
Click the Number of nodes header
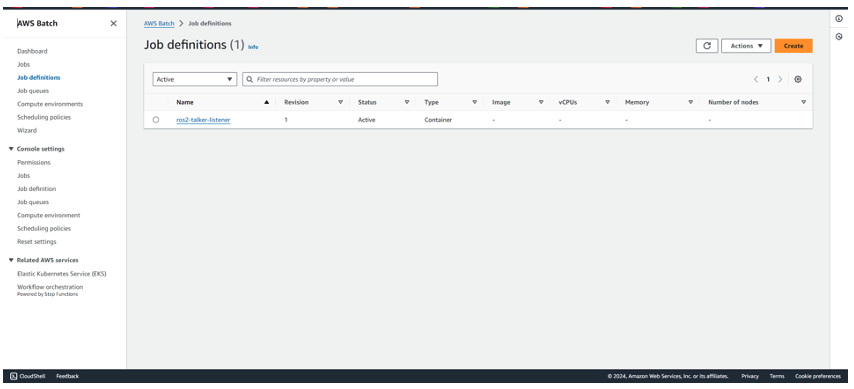click(733, 102)
